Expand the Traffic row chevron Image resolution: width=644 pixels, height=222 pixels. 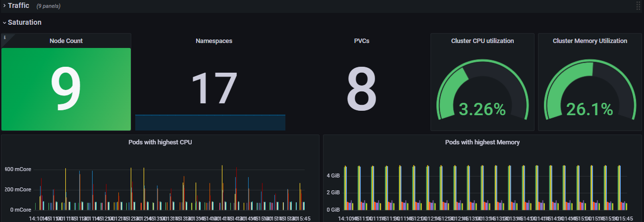tap(4, 6)
